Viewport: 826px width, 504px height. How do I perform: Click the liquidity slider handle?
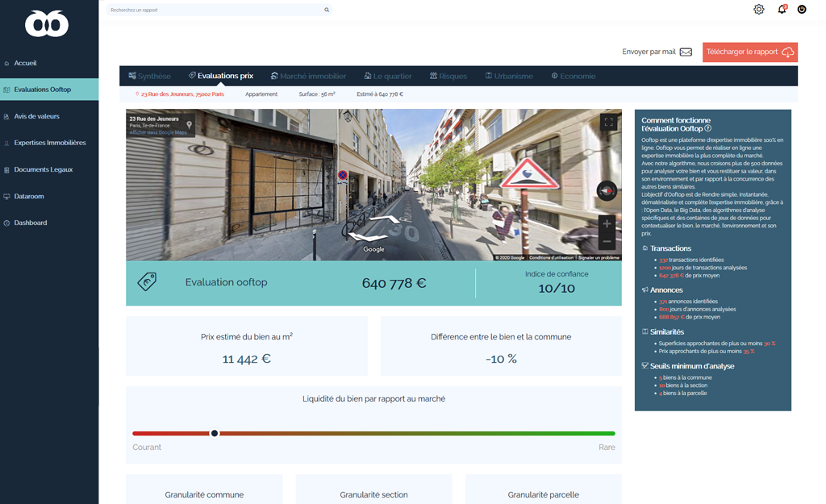(x=215, y=433)
